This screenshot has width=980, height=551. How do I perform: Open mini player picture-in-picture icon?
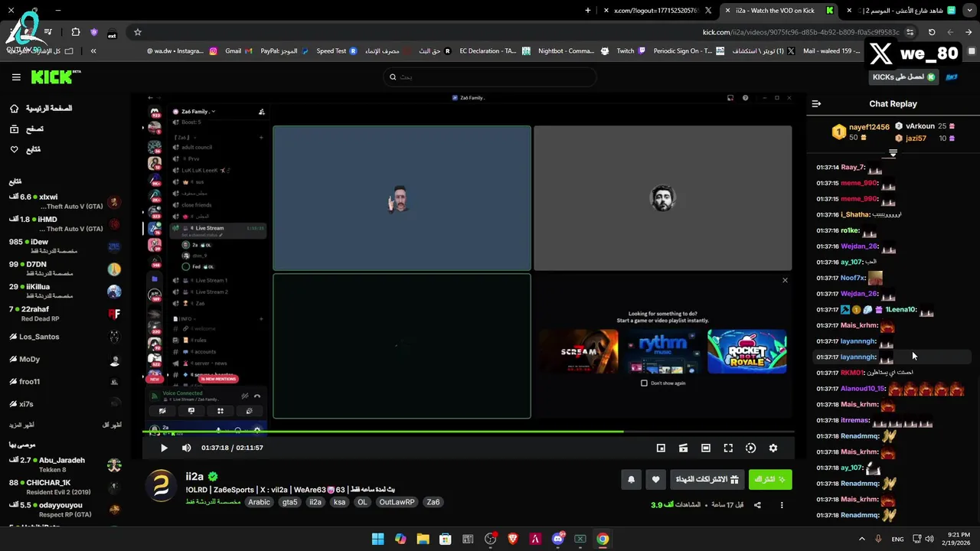click(661, 448)
